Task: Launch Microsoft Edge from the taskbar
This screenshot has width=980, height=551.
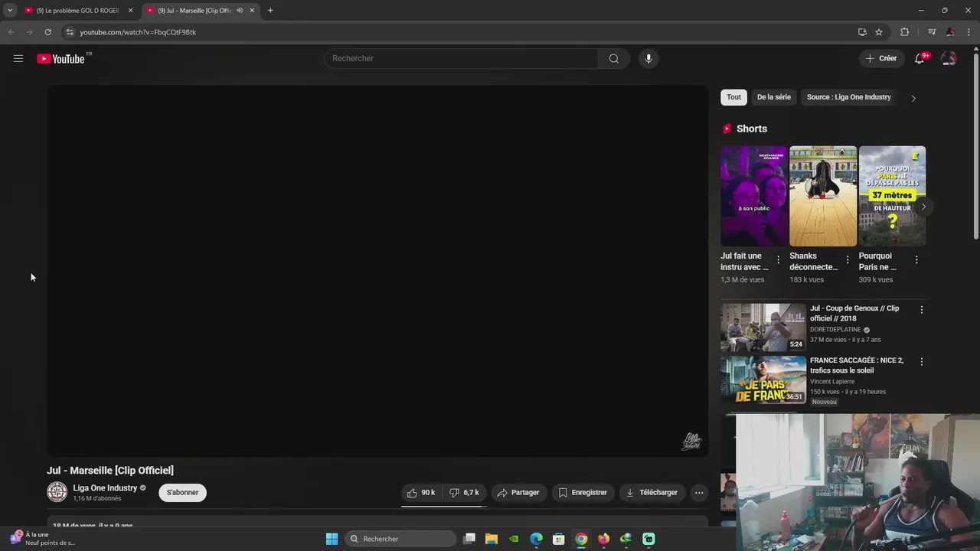Action: click(x=537, y=539)
